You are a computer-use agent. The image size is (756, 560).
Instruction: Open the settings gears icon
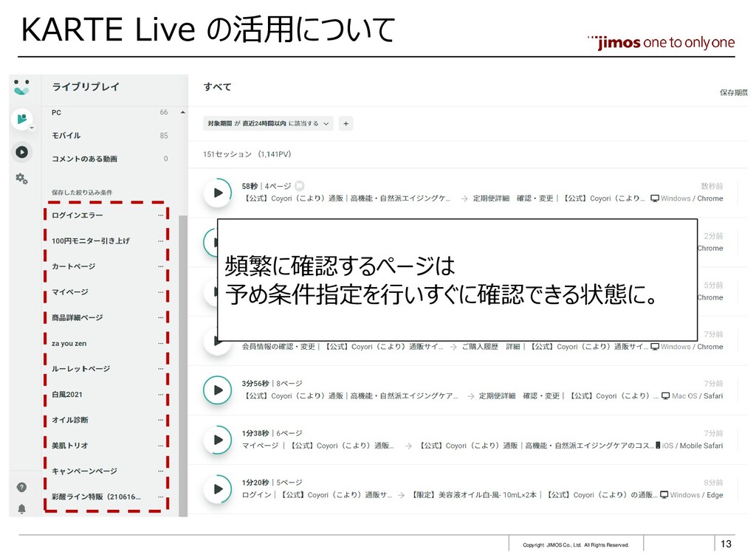[x=21, y=179]
